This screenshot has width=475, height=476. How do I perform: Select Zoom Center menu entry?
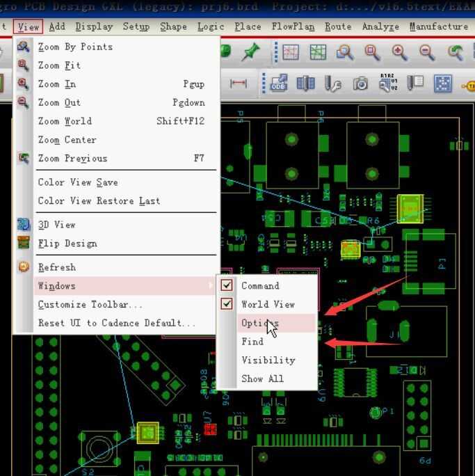coord(124,140)
